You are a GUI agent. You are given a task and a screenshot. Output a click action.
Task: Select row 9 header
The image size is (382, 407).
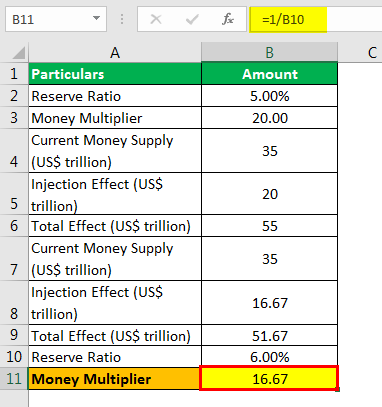pyautogui.click(x=14, y=335)
